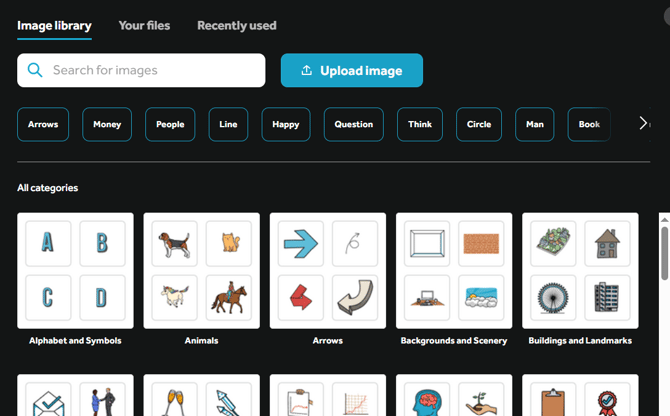Filter by the Money tag
The height and width of the screenshot is (416, 670).
pos(107,125)
